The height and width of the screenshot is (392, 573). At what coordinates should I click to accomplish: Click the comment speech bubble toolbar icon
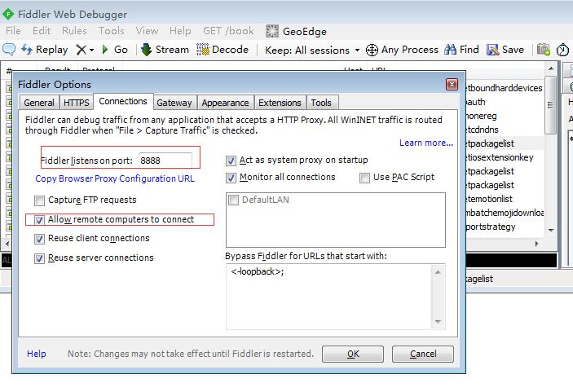[9, 50]
